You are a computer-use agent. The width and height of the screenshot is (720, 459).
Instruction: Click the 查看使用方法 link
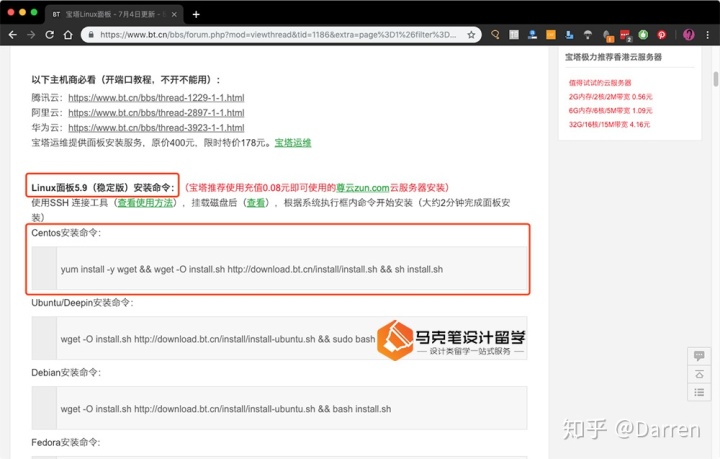(x=145, y=203)
